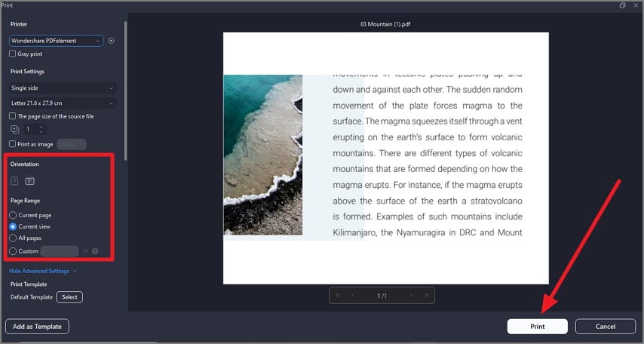Decrease number of copies with down arrow
The width and height of the screenshot is (644, 344).
tap(41, 132)
